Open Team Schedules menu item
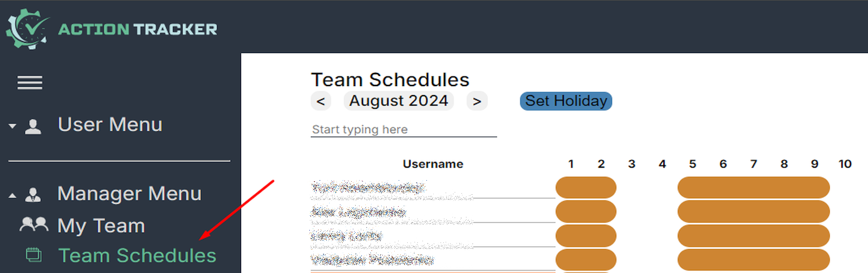 (137, 255)
